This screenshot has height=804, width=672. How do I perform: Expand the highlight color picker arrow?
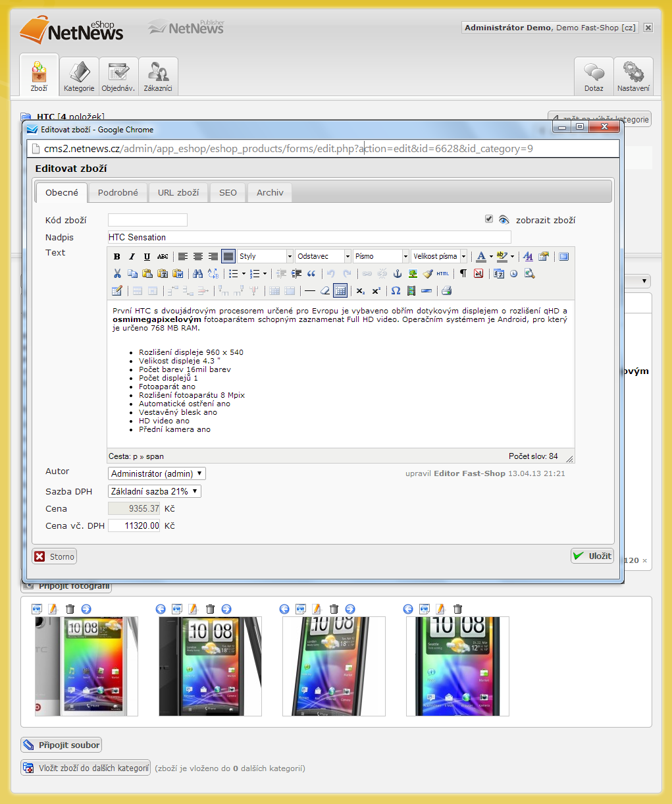coord(512,256)
